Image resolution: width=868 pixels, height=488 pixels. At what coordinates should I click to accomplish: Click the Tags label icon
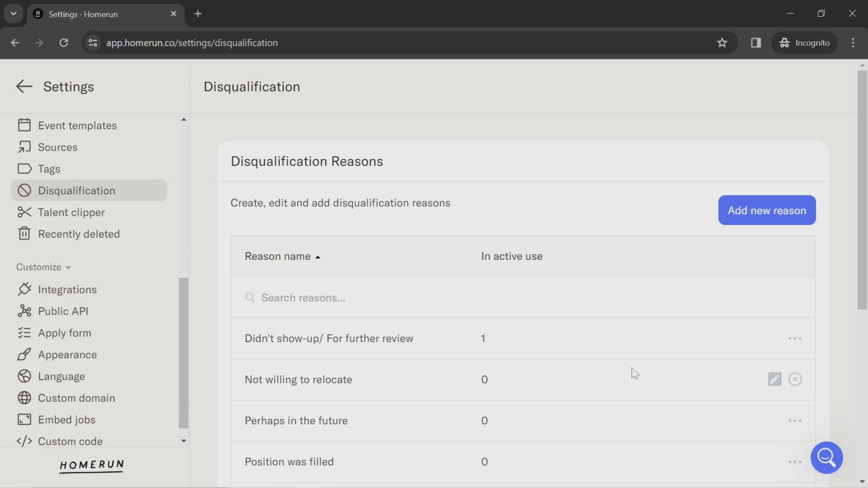tap(24, 169)
